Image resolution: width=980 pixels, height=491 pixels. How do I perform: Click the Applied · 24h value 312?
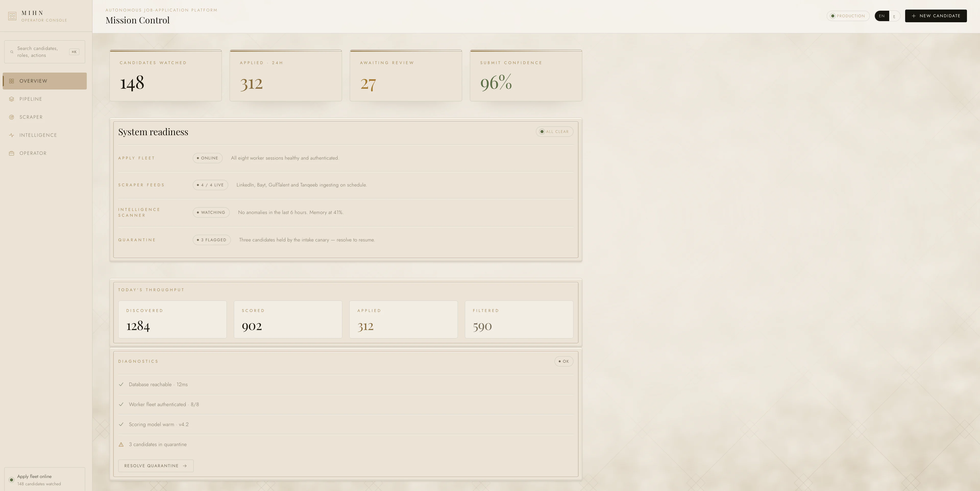click(251, 84)
